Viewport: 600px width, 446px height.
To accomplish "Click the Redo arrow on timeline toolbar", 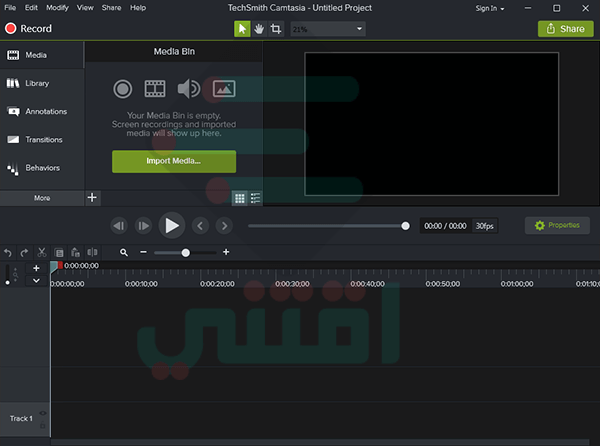I will pyautogui.click(x=24, y=252).
